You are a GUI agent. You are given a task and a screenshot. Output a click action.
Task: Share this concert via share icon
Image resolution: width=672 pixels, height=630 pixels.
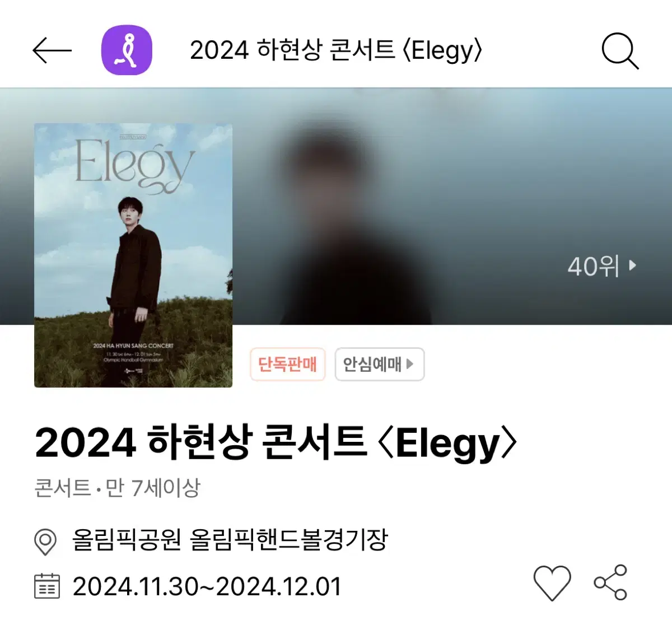pyautogui.click(x=610, y=583)
